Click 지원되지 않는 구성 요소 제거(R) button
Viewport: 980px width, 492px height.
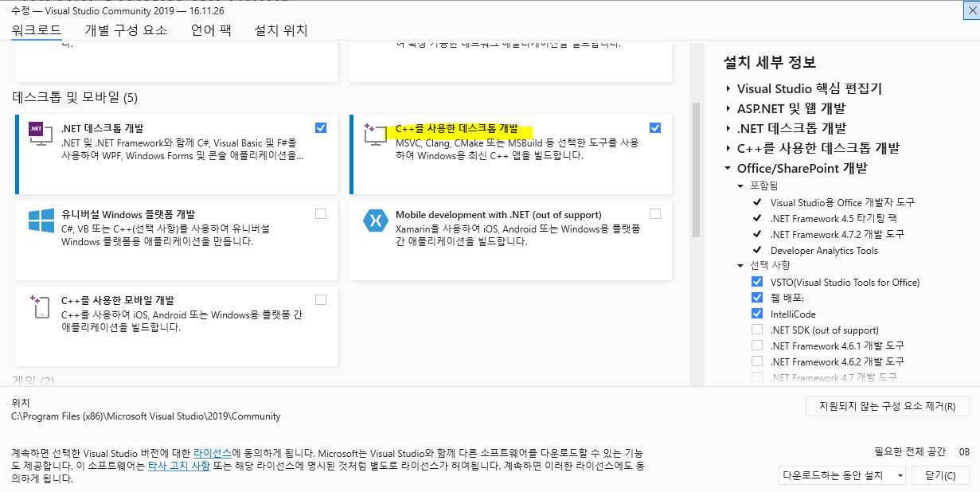[x=887, y=406]
